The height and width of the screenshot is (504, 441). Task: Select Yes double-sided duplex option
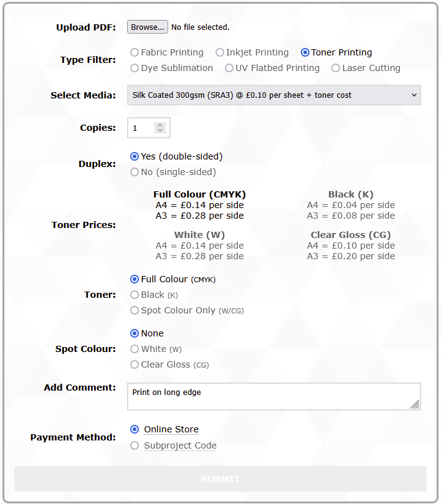pos(135,156)
